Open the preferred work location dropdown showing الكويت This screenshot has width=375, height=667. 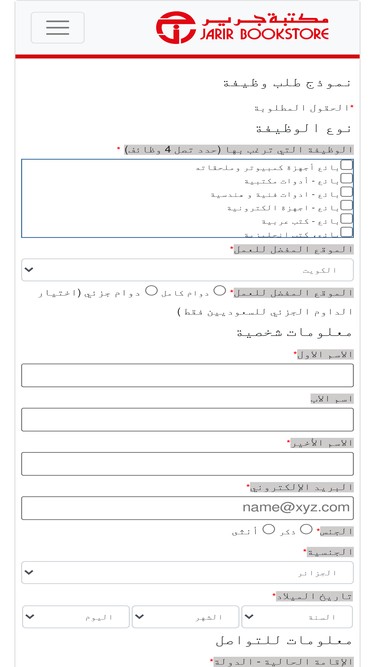pyautogui.click(x=188, y=270)
